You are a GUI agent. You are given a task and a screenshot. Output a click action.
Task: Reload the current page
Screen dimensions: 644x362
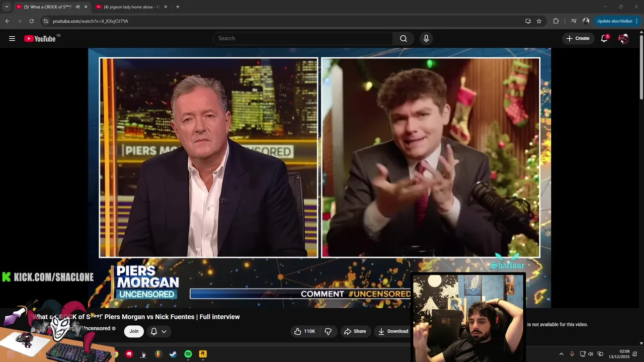coord(31,21)
